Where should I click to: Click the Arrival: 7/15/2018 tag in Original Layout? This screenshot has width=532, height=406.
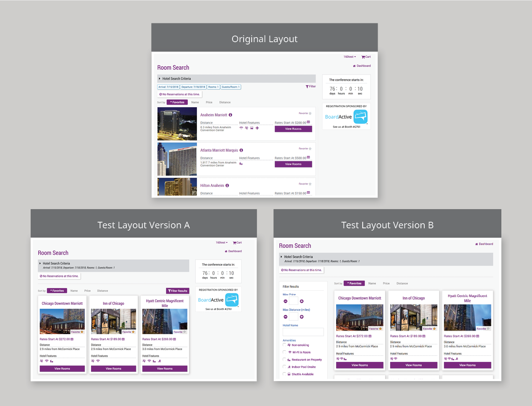tap(169, 87)
